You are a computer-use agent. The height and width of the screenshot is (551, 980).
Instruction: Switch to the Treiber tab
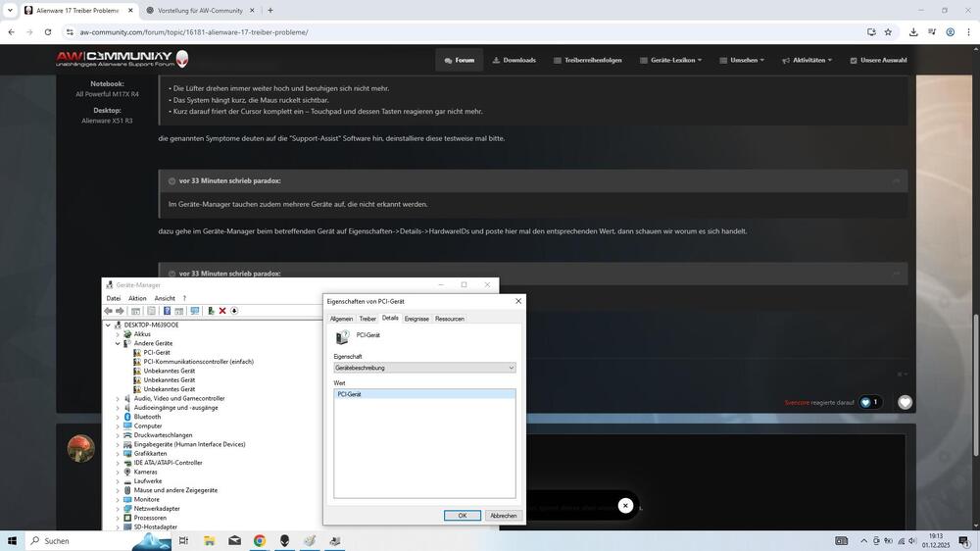(367, 319)
